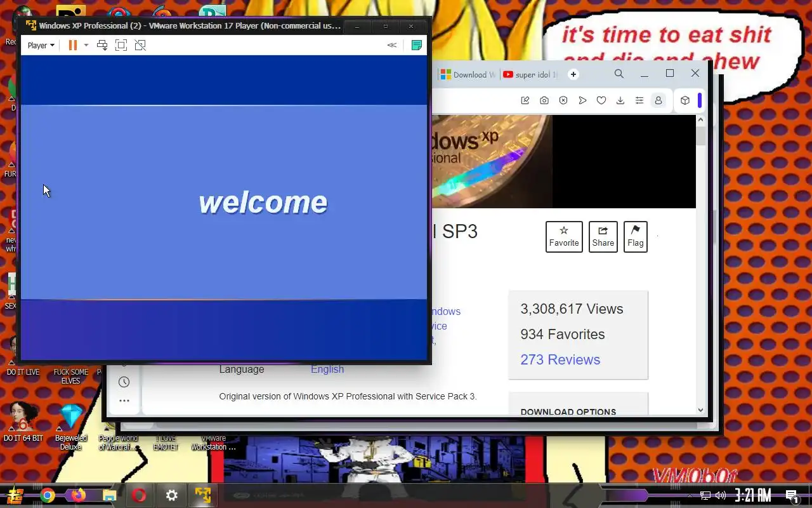Select the DO IT 64 BIT desktop icon
Viewport: 812px width, 508px height.
pyautogui.click(x=23, y=421)
